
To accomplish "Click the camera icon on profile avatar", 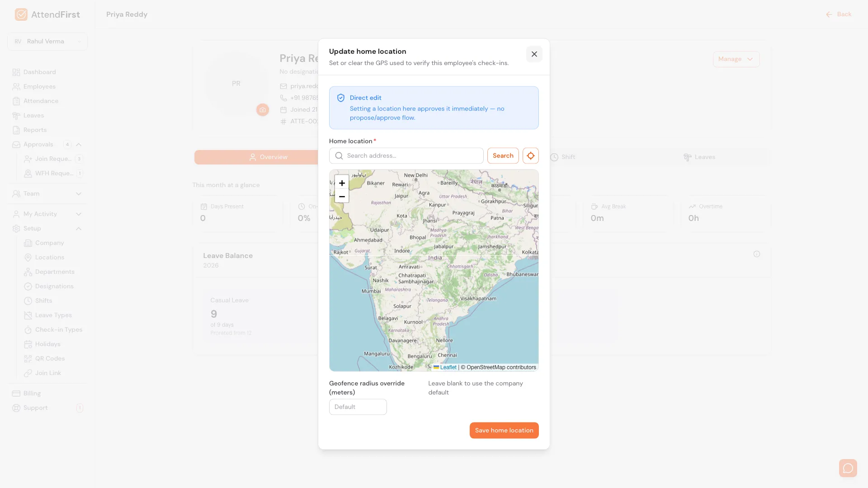I will [263, 110].
